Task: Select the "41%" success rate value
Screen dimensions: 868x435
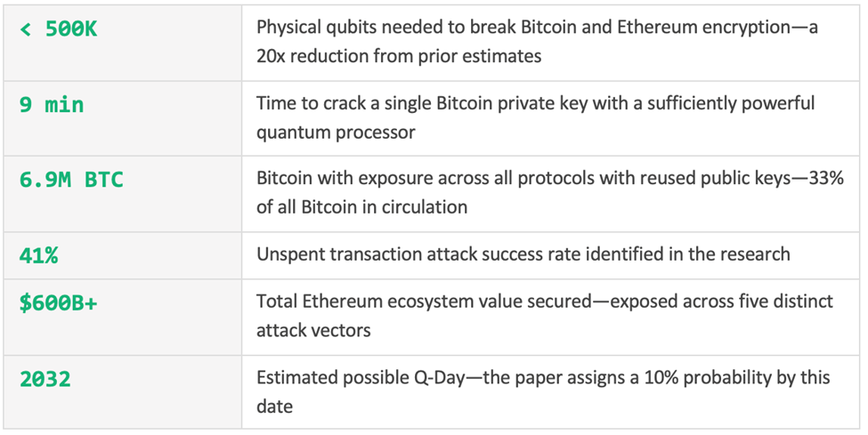Action: [x=39, y=255]
